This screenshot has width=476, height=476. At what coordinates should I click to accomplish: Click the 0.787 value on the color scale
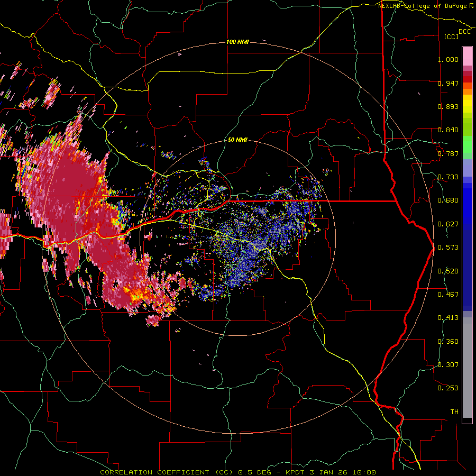[448, 153]
